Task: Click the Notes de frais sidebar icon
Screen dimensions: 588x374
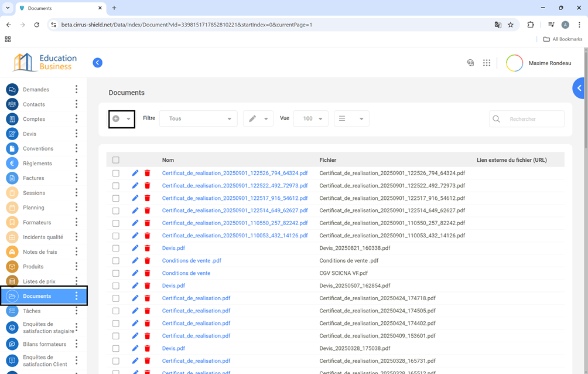Action: pyautogui.click(x=12, y=252)
